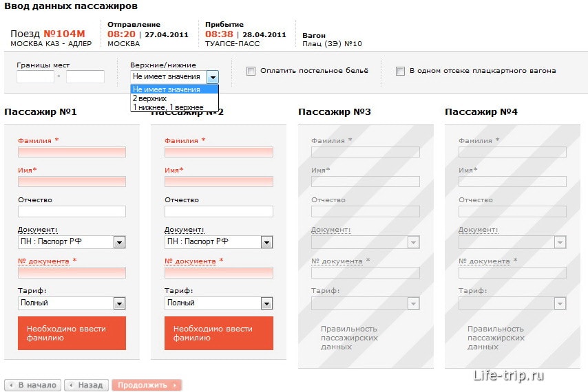The image size is (588, 392).
Task: Click the train number №104М
Action: [x=64, y=34]
